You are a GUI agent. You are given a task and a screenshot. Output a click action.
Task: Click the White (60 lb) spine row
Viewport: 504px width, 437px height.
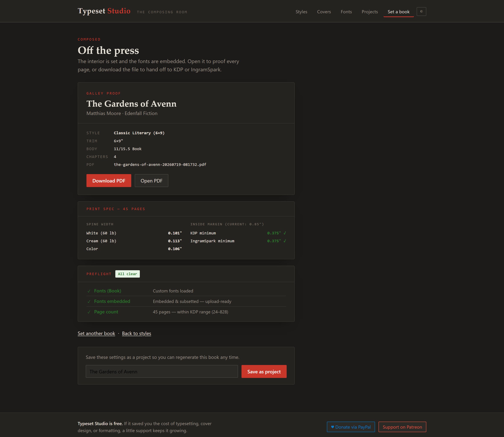[134, 233]
